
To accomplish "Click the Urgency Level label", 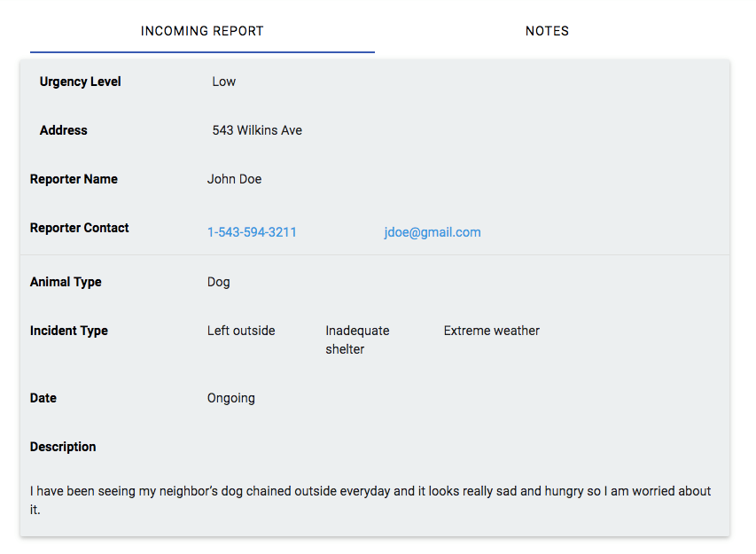I will pos(80,82).
